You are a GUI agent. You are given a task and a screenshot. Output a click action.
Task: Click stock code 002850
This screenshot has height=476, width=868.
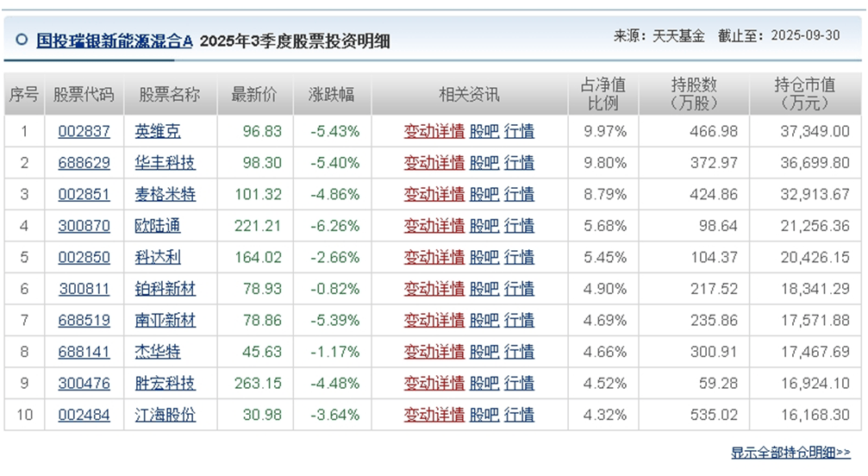point(84,257)
